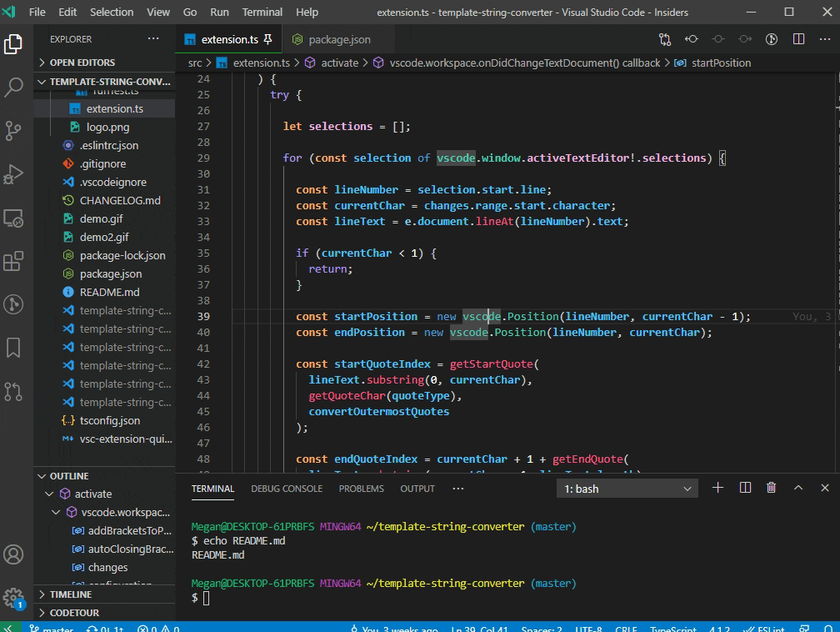The width and height of the screenshot is (840, 632).
Task: Kill the terminal with trash icon
Action: pos(772,488)
